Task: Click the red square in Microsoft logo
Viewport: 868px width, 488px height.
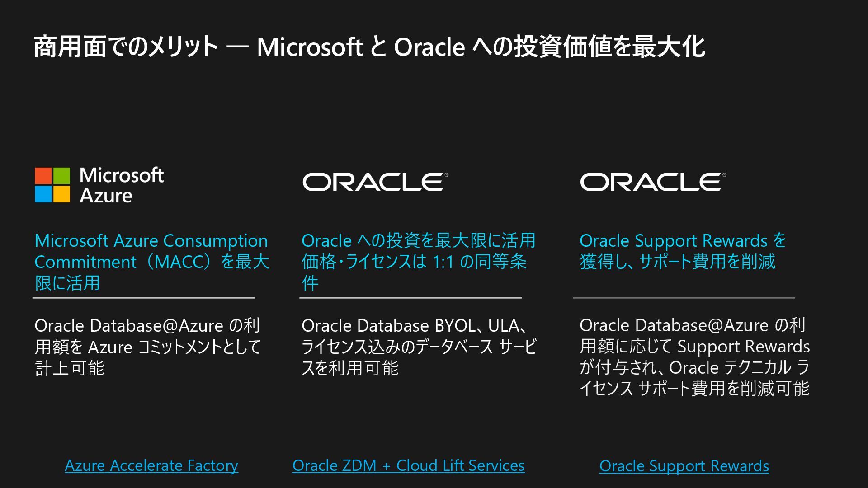Action: [x=43, y=176]
